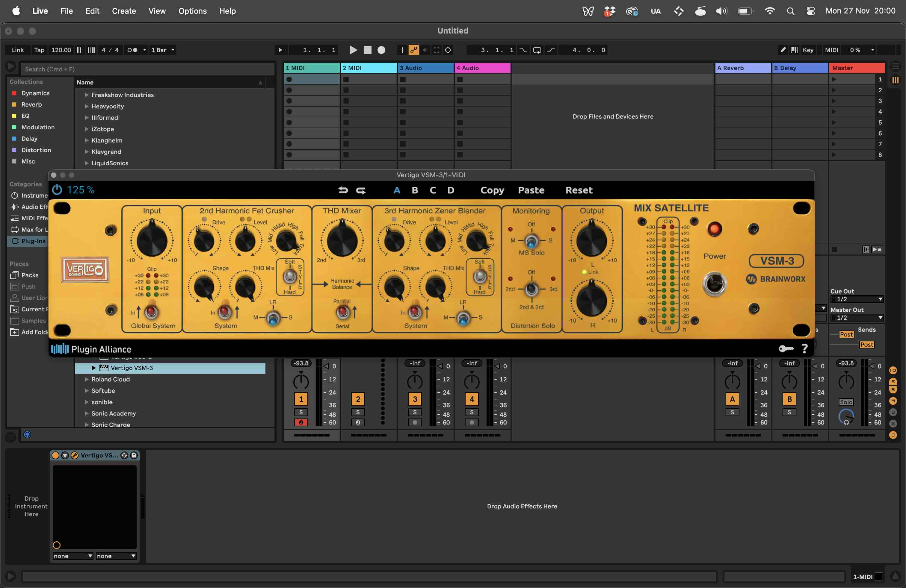Select preset bank B in plugin
Screen dimensions: 906x588
coord(415,190)
